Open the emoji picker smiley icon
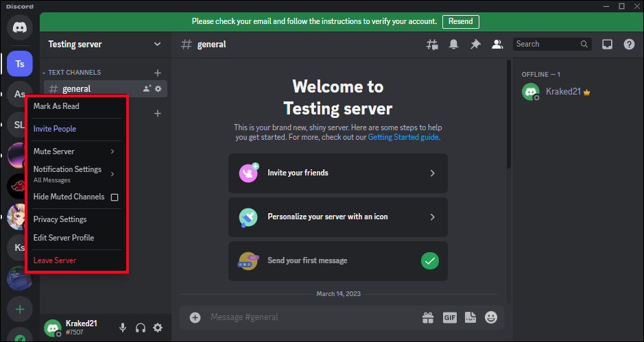The image size is (644, 342). (x=491, y=317)
